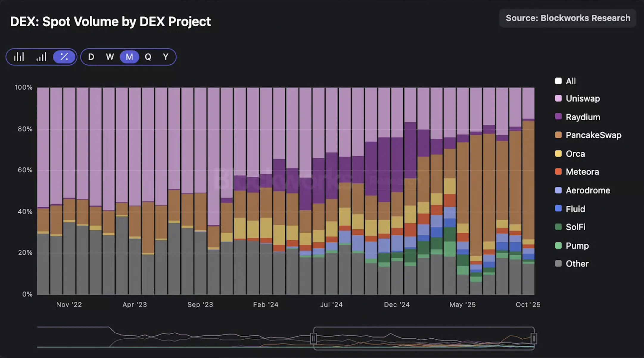This screenshot has height=358, width=644.
Task: Switch to Quarterly interval Q
Action: coord(148,57)
